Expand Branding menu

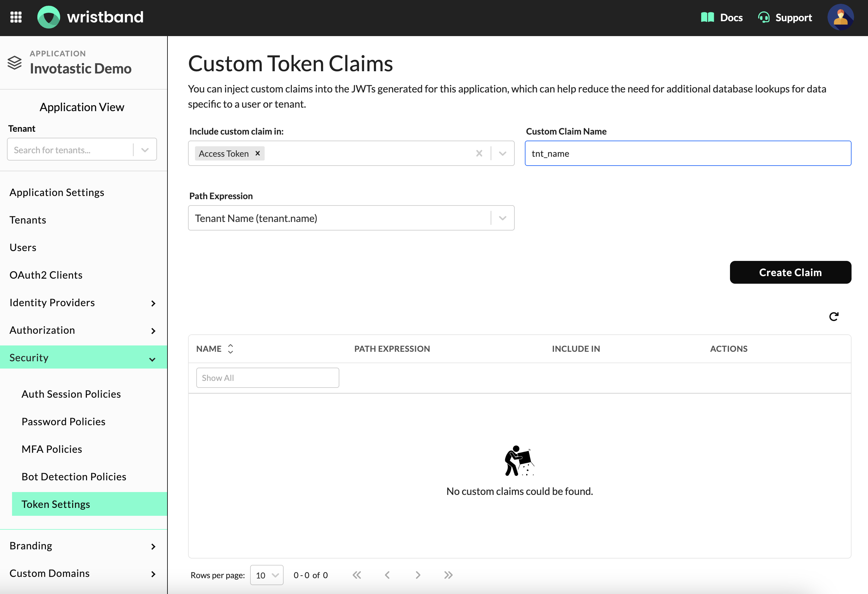[153, 546]
